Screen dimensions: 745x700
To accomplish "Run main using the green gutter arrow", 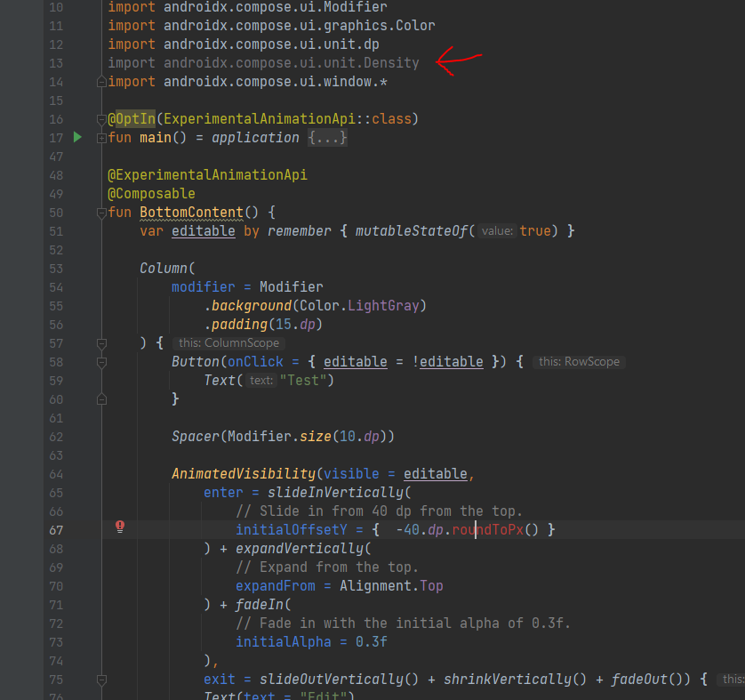I will [78, 137].
